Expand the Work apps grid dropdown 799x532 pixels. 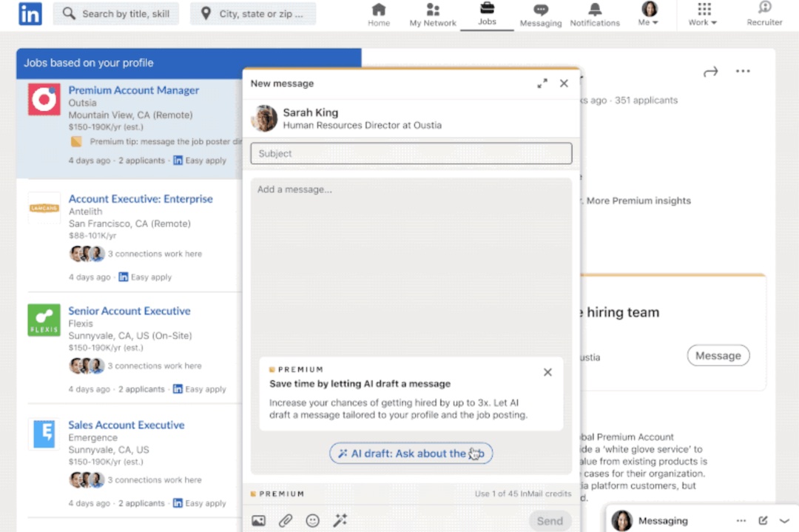704,14
